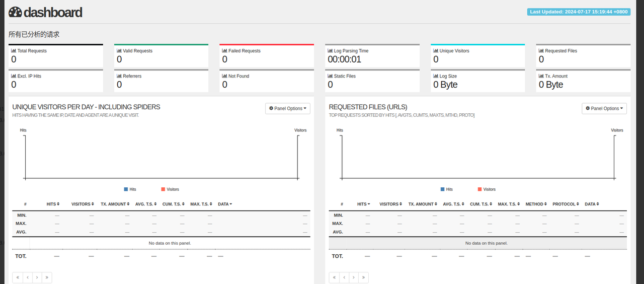The image size is (644, 284).
Task: Open Panel Options for Requested Files panel
Action: pos(604,108)
